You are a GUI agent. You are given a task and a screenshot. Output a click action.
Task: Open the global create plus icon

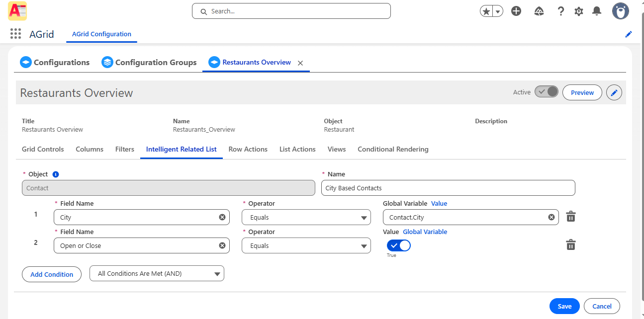coord(516,11)
